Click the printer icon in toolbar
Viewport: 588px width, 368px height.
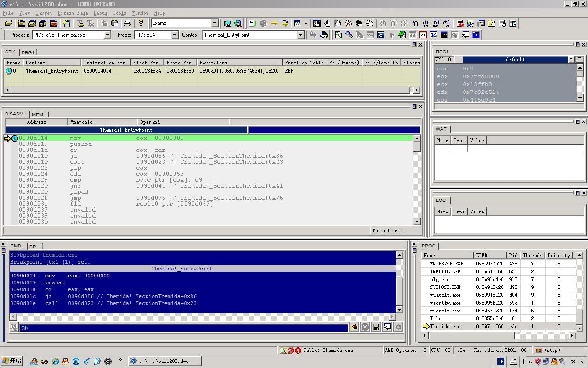pos(128,23)
